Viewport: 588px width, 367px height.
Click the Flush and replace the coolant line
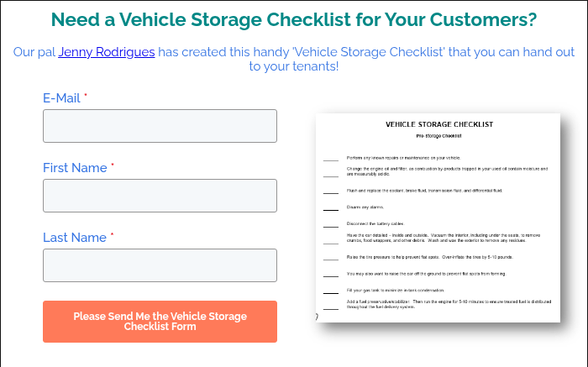tap(428, 190)
